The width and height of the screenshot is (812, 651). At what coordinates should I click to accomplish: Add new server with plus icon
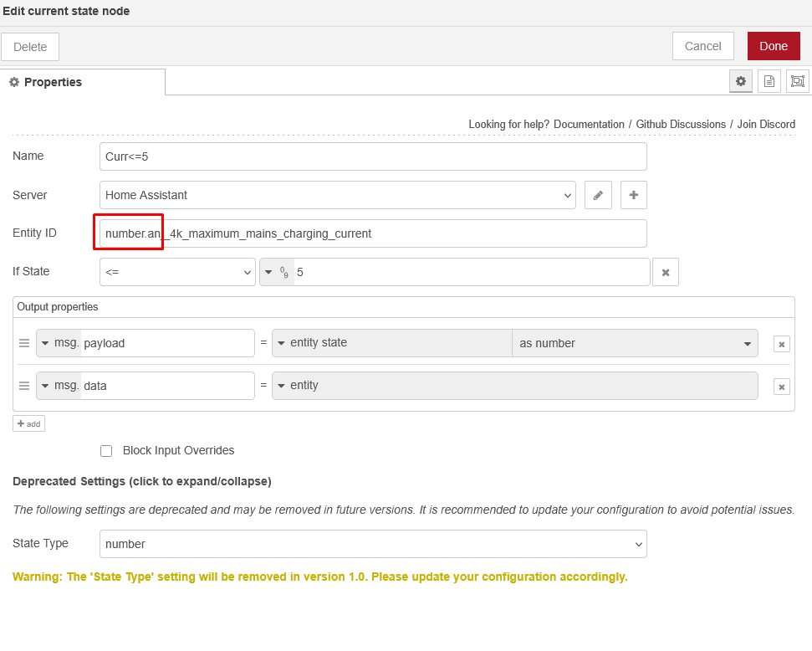pyautogui.click(x=633, y=195)
